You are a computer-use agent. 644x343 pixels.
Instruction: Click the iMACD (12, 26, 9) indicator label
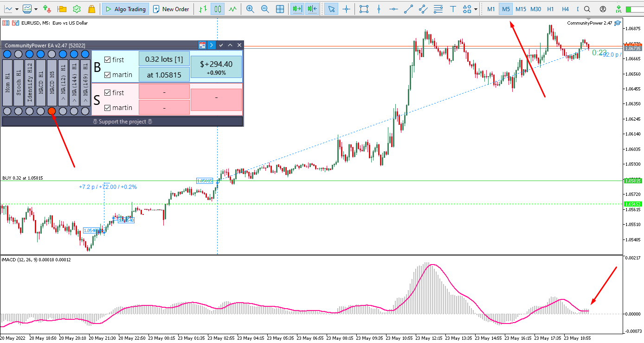(36, 259)
